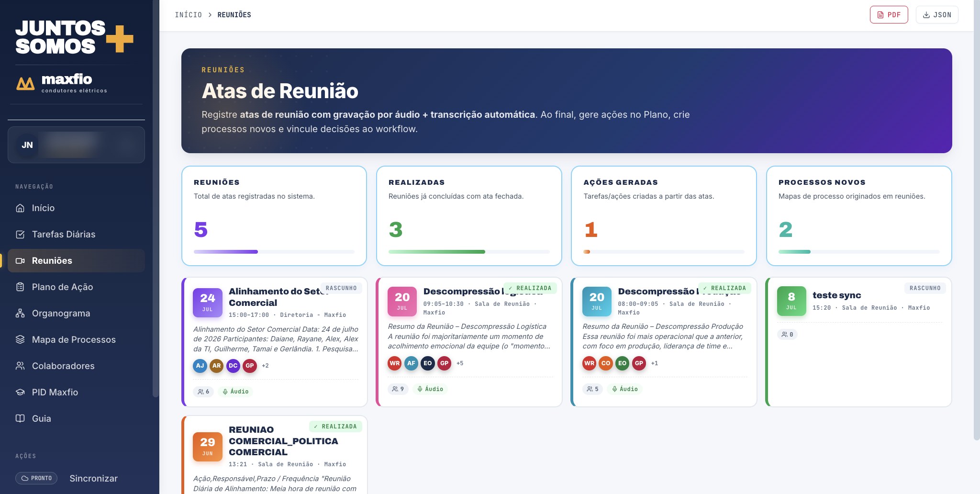Go to Mapa de Processos
This screenshot has height=494, width=980.
tap(76, 340)
